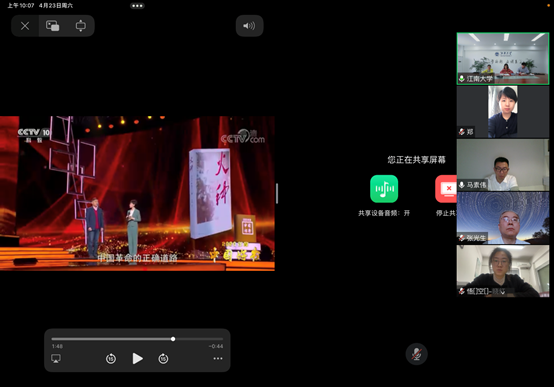The width and height of the screenshot is (554, 387).
Task: Skip forward 15 seconds
Action: (163, 359)
